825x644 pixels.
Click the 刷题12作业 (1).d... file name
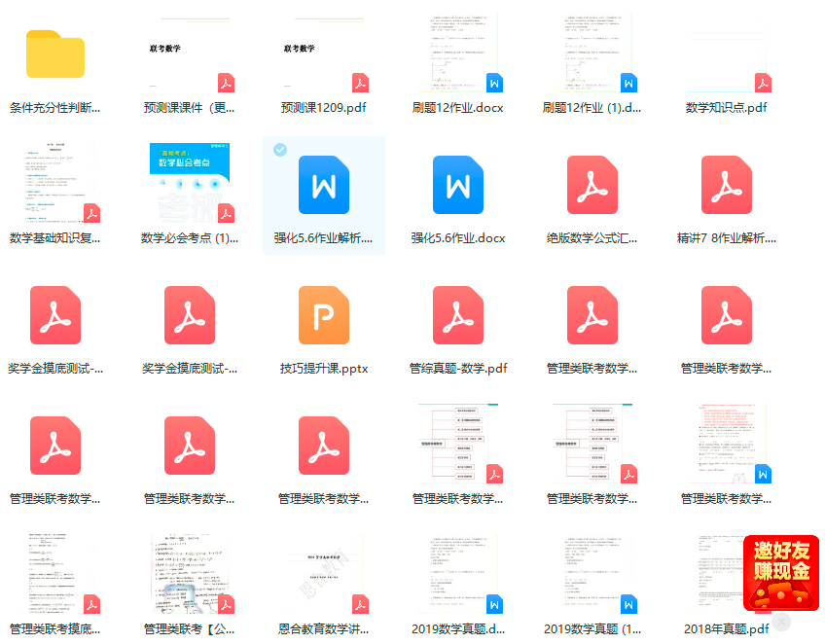tap(592, 107)
